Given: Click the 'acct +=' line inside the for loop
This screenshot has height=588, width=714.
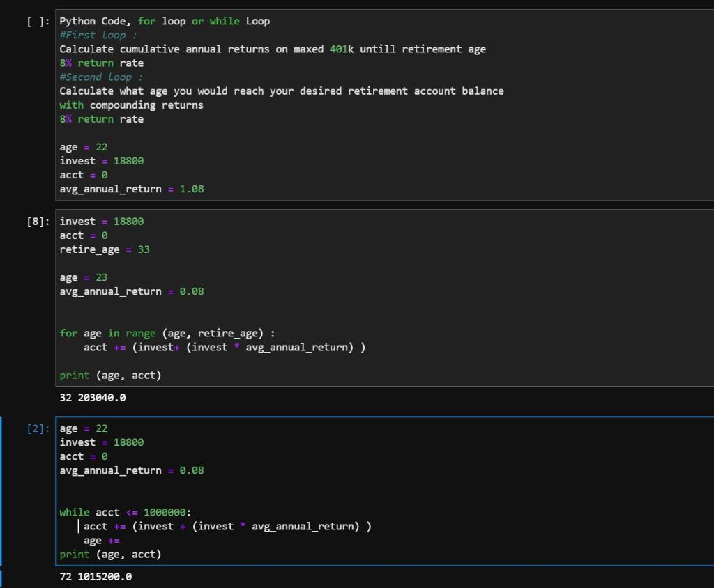Looking at the screenshot, I should point(225,348).
